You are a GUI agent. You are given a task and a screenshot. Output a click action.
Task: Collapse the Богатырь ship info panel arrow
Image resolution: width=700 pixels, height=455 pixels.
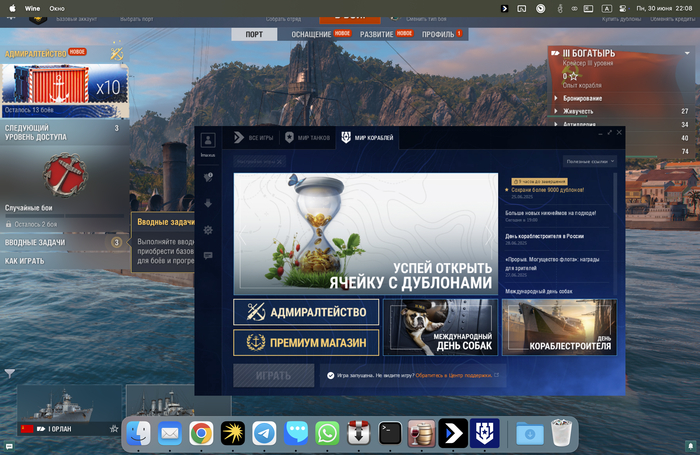tap(687, 53)
